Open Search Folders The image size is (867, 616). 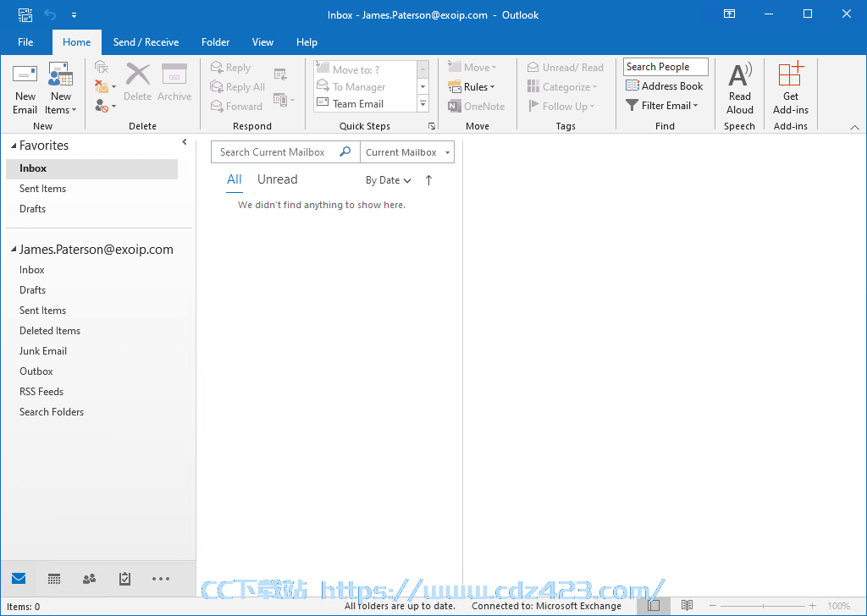[52, 412]
